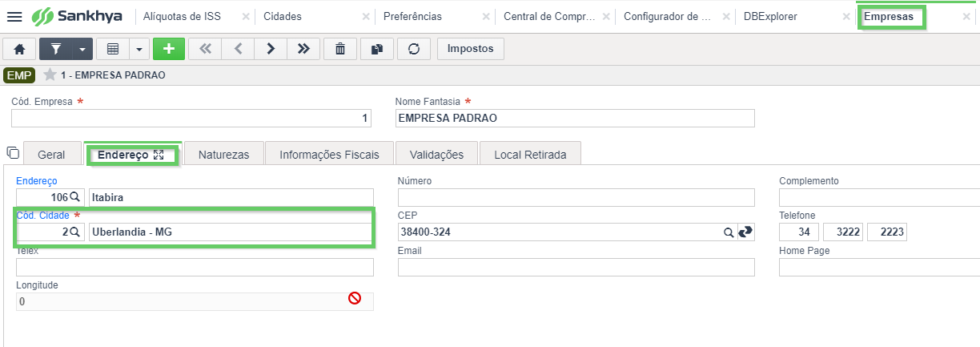980x347 pixels.
Task: Mark EMPRESA PADRAO as favorite star
Action: click(50, 75)
